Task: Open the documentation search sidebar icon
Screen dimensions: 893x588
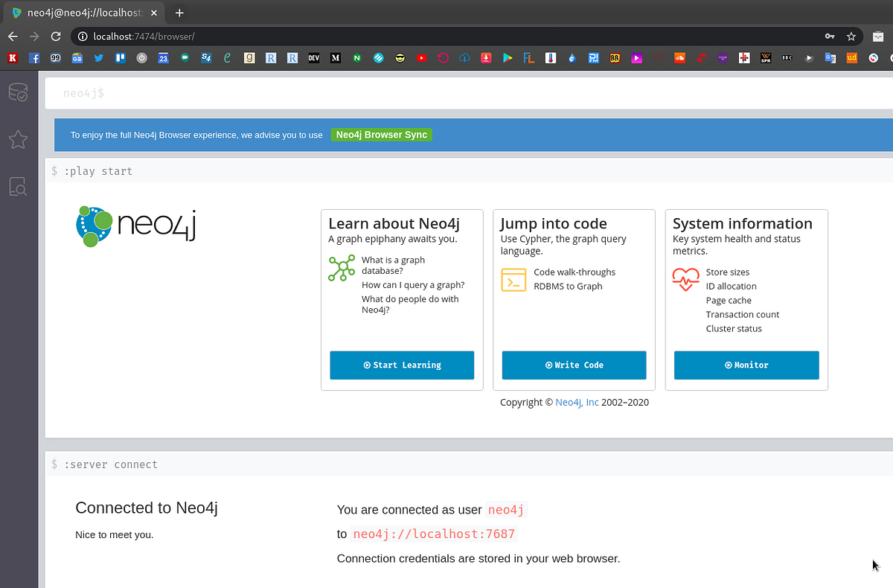Action: coord(19,187)
